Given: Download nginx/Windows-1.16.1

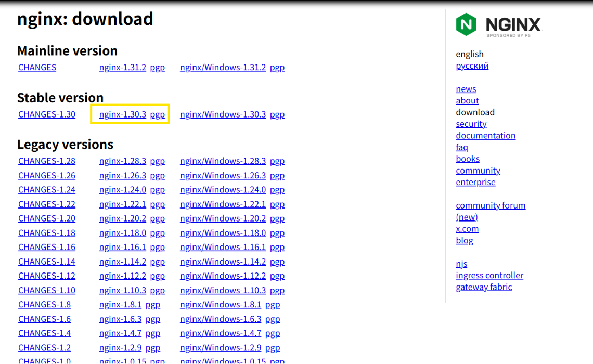Looking at the screenshot, I should pos(223,247).
